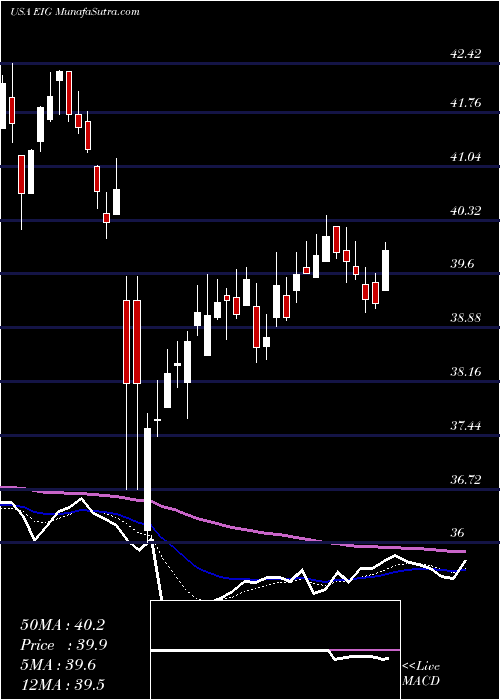This screenshot has width=500, height=700.
Task: Click the 42.42 price axis label
Action: tap(466, 54)
